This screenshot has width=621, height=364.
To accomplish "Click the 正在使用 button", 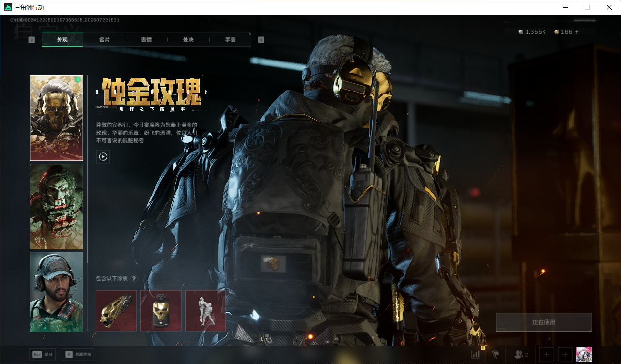I will point(544,322).
